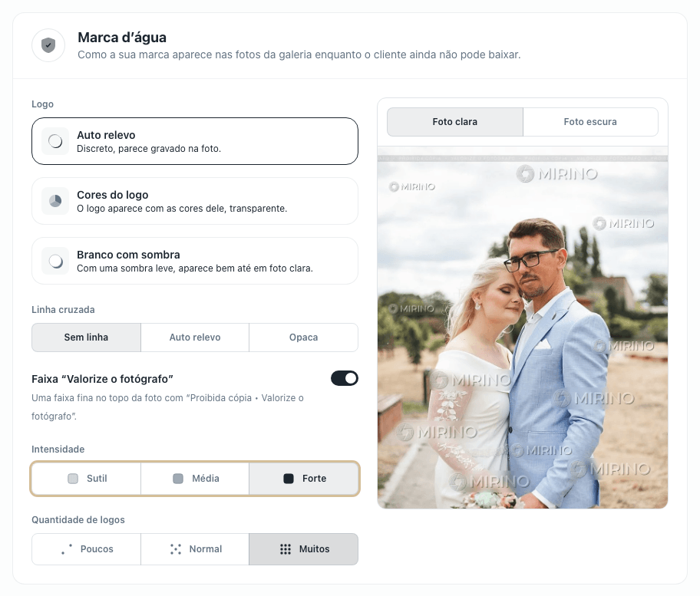Switch preview to Foto clara tab

[x=455, y=122]
